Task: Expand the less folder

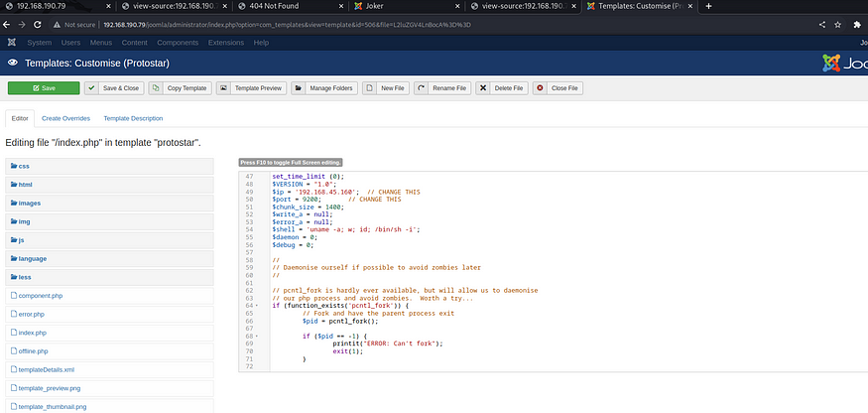Action: tap(109, 278)
